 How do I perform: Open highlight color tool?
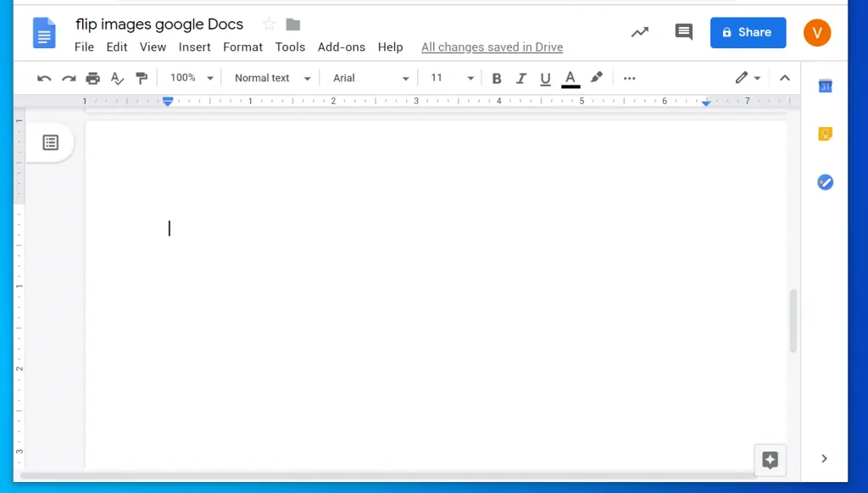tap(596, 78)
